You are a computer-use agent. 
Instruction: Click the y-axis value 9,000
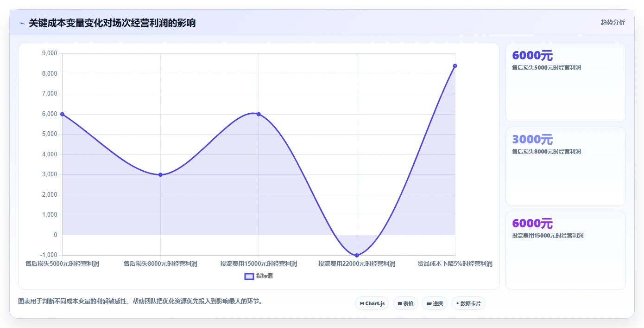(50, 53)
